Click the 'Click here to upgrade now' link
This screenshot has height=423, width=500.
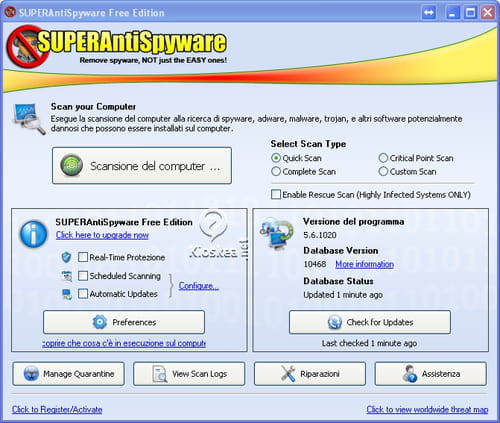pos(102,235)
